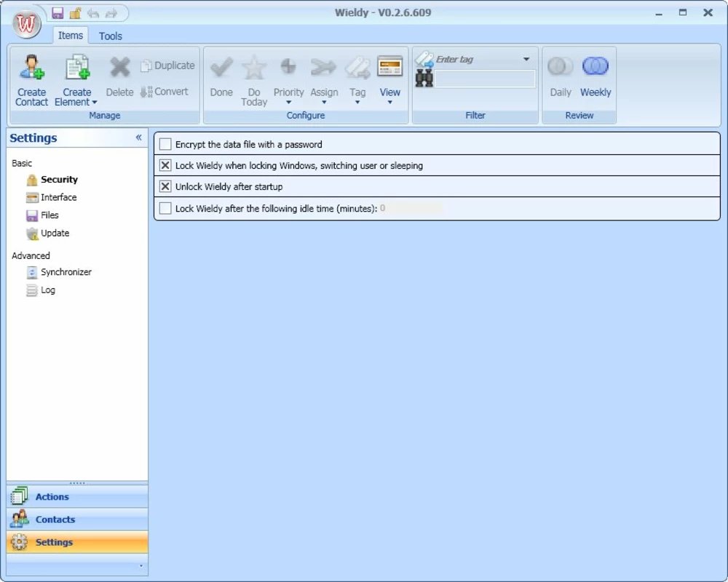The height and width of the screenshot is (582, 728).
Task: Click the Basic category label
Action: [x=22, y=164]
